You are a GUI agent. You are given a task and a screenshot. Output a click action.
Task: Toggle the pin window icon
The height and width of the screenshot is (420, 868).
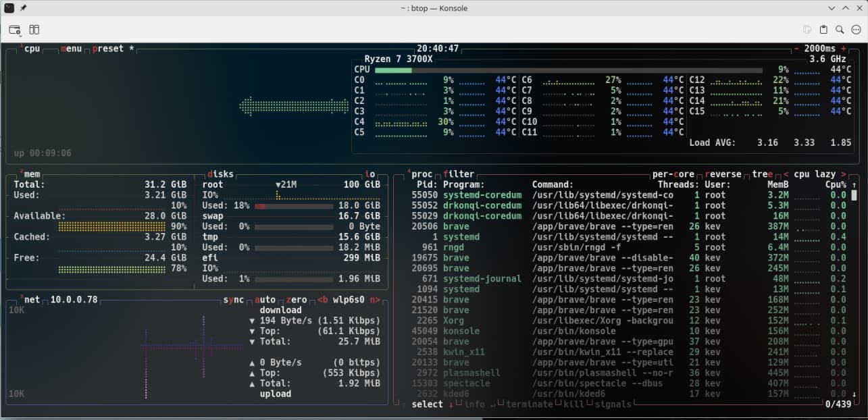[x=24, y=8]
